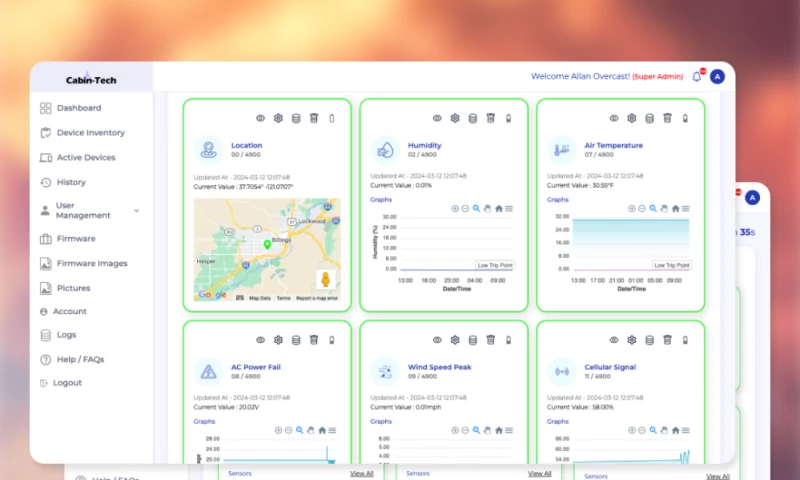800x480 pixels.
Task: Click the Logout link in sidebar
Action: 67,383
